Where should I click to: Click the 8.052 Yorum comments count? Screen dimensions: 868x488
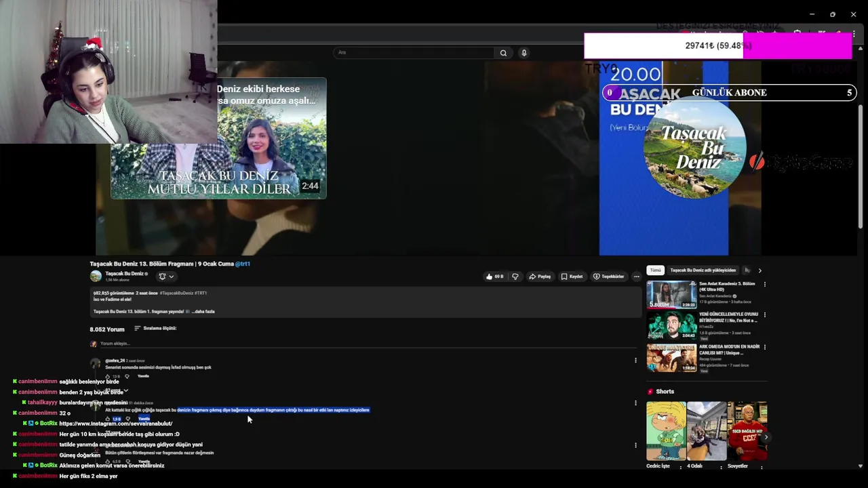(107, 329)
